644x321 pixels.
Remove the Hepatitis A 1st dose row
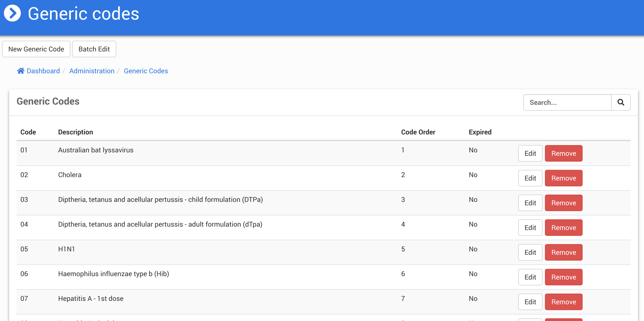click(x=563, y=302)
